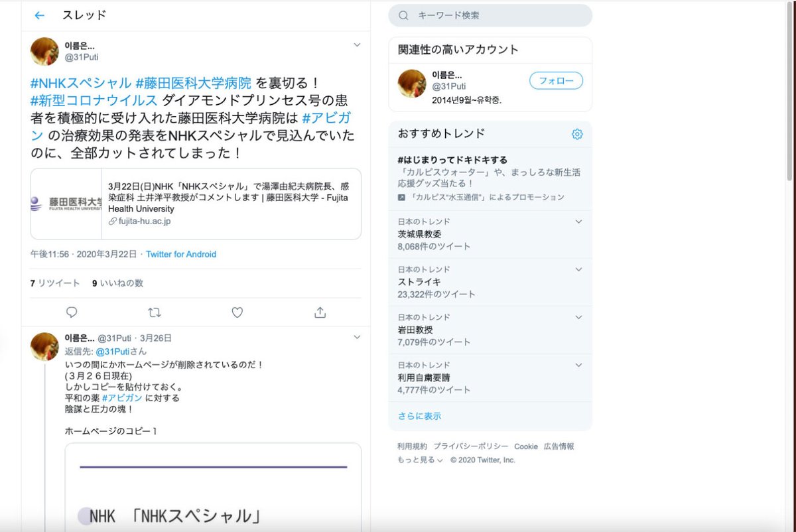View the 7 リツイート list
796x532 pixels.
(55, 283)
